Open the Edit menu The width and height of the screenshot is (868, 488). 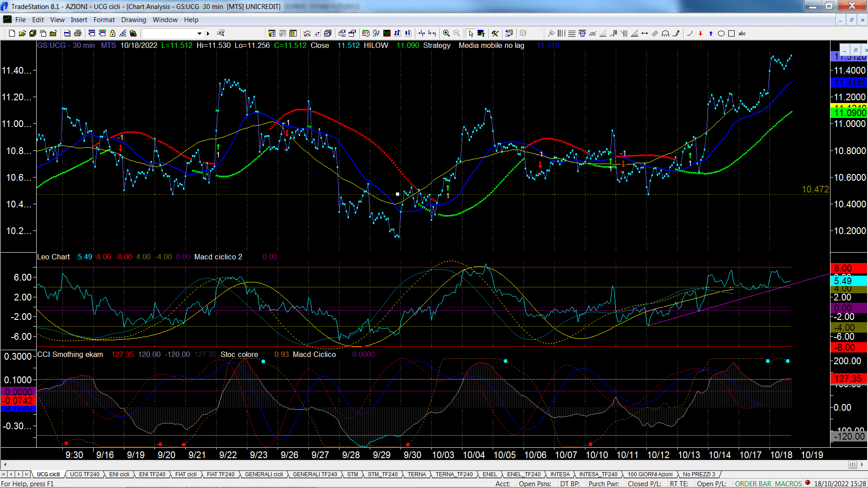click(x=38, y=20)
